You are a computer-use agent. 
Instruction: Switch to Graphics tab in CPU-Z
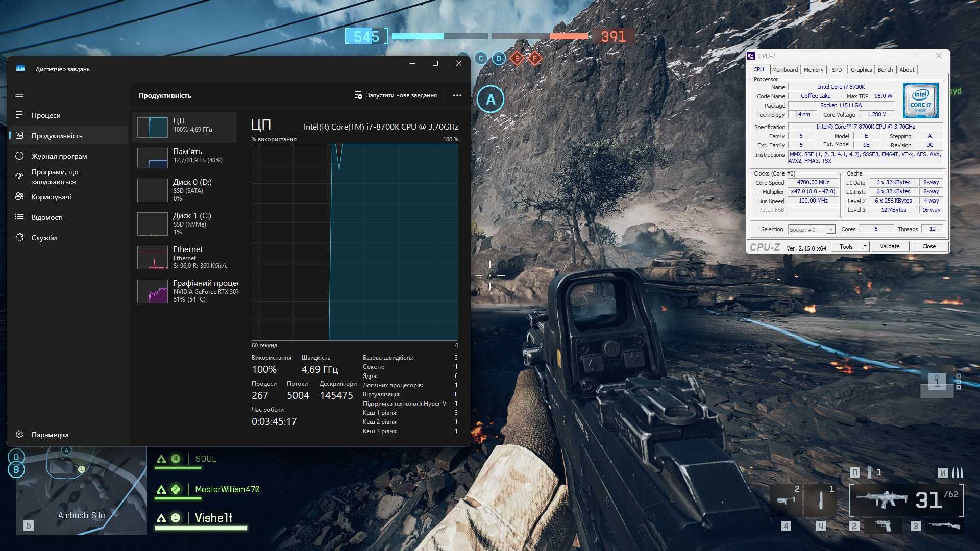coord(861,70)
